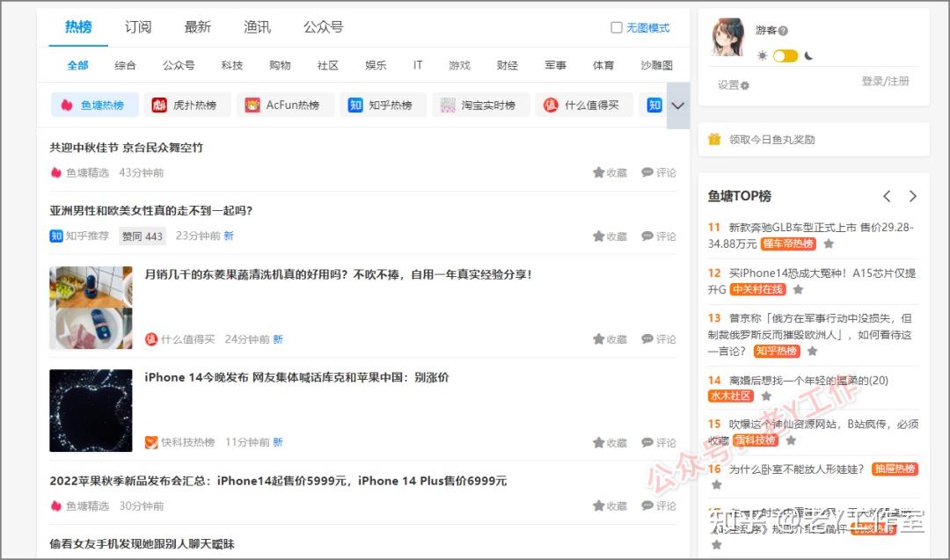Select the IT category filter
Screen dimensions: 950x560
[x=418, y=65]
